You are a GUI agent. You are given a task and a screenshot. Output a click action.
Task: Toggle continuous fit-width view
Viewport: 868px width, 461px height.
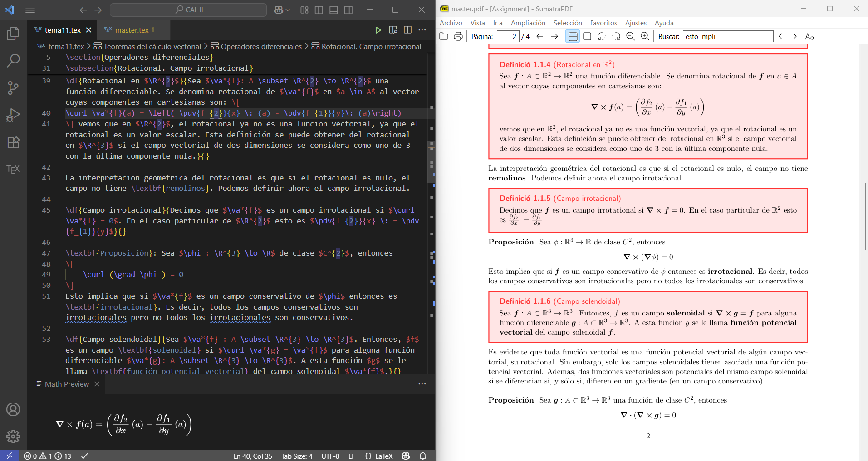573,36
